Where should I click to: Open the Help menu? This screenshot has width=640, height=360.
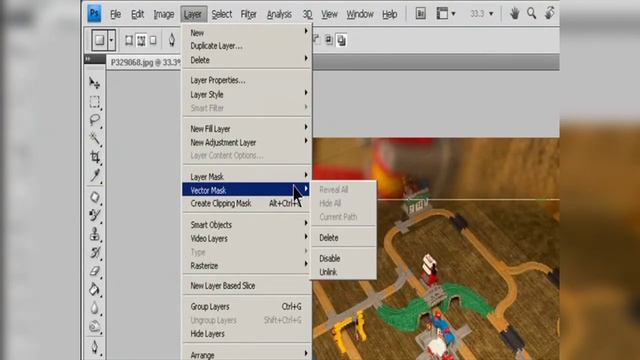click(x=390, y=14)
